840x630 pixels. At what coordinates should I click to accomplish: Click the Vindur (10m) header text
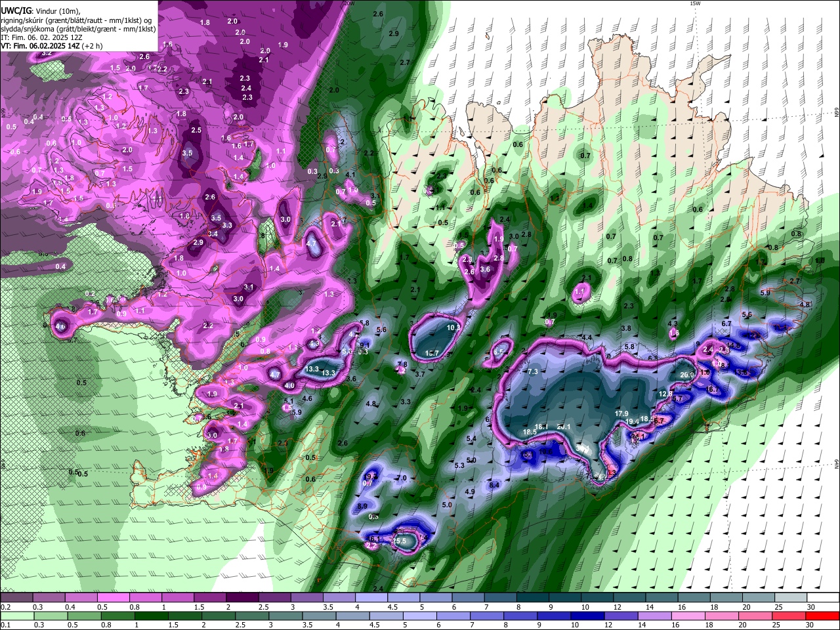pos(56,11)
